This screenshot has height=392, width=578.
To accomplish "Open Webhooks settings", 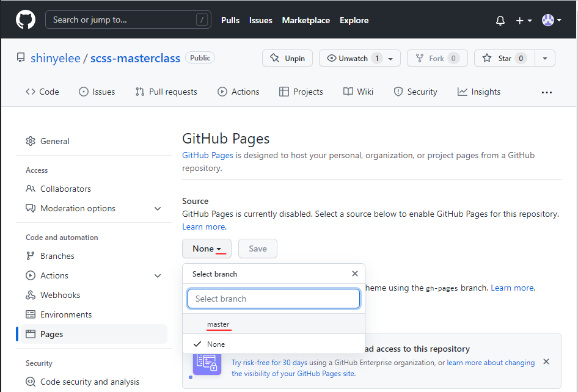I will point(94,295).
